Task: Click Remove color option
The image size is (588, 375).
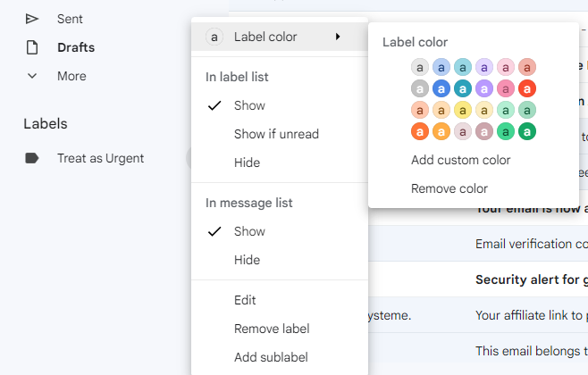Action: pos(449,188)
